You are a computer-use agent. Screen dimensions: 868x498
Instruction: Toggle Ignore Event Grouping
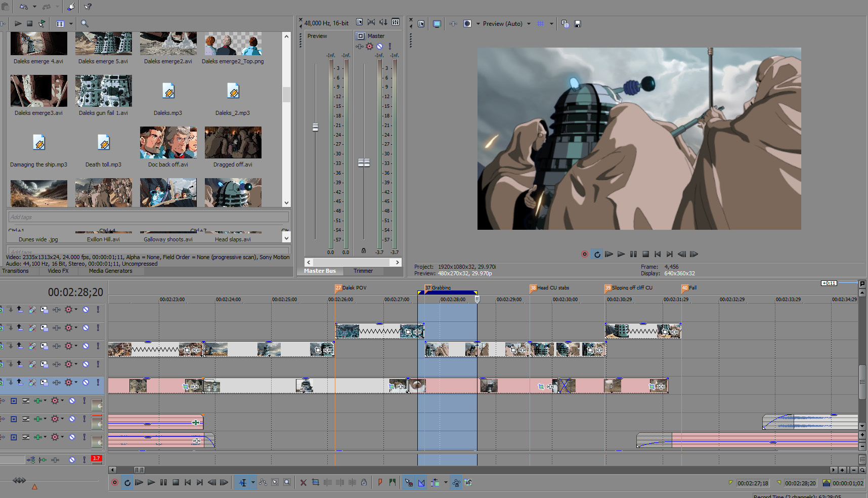[x=468, y=483]
